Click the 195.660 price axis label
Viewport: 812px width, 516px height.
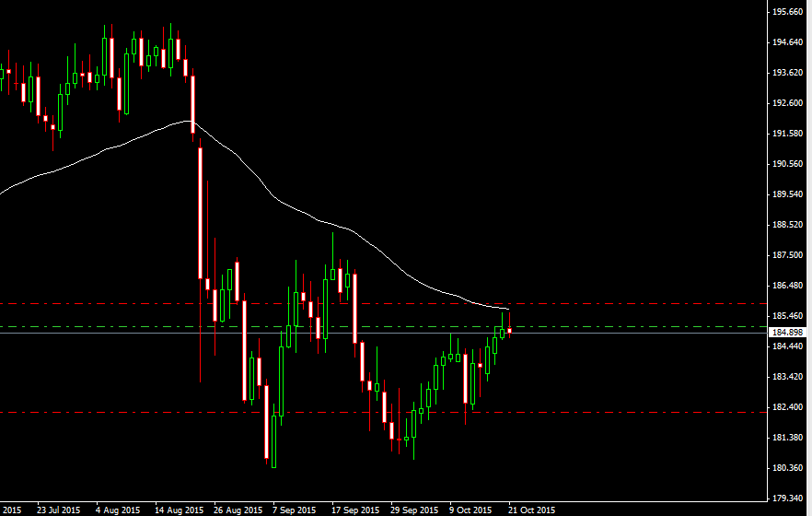point(787,12)
